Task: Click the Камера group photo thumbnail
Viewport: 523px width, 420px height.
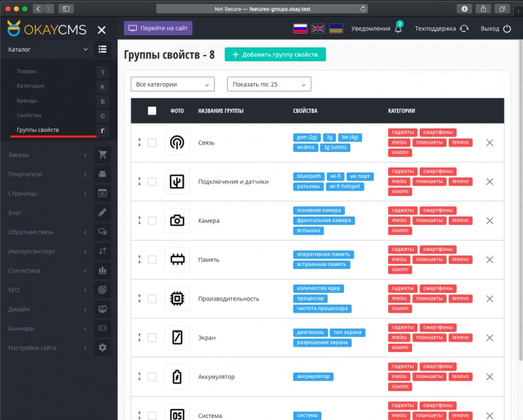Action: tap(177, 221)
